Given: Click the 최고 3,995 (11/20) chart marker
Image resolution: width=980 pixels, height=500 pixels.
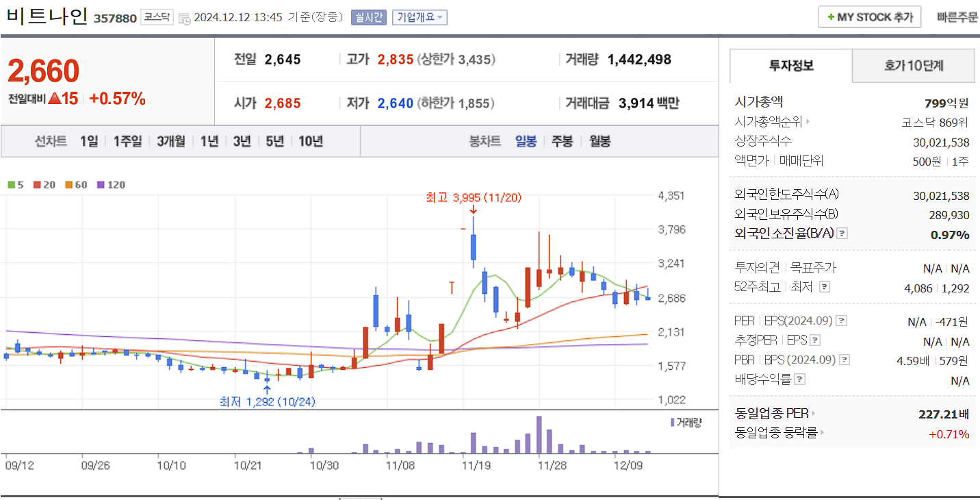Looking at the screenshot, I should click(472, 197).
